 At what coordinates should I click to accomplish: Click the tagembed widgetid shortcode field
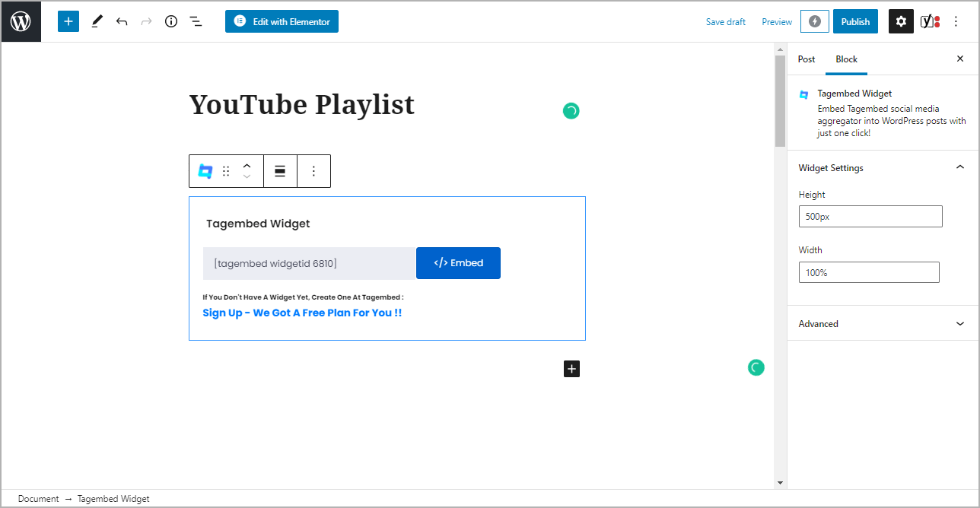pyautogui.click(x=310, y=263)
